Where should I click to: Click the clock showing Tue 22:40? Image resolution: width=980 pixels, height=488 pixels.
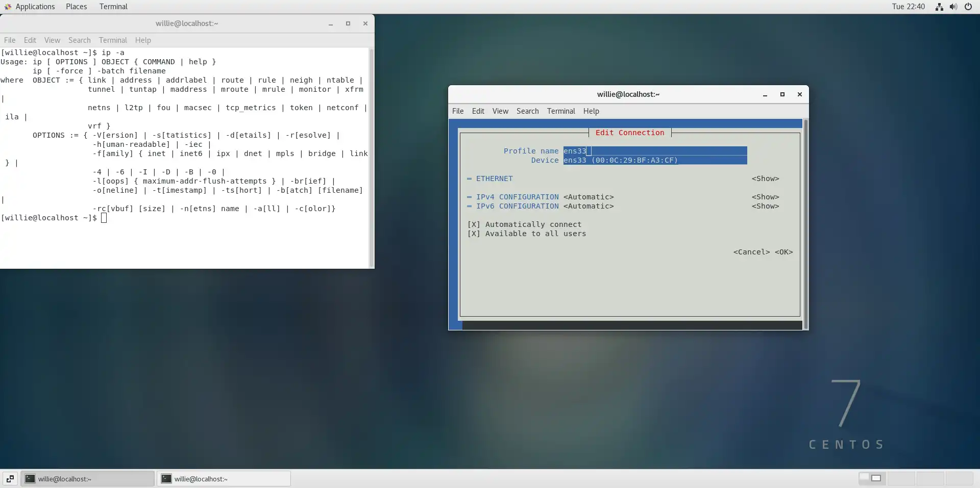(x=909, y=7)
